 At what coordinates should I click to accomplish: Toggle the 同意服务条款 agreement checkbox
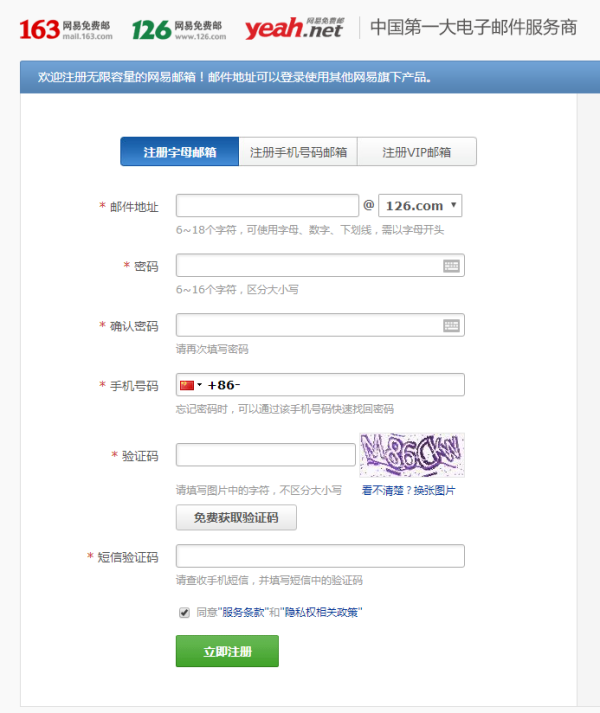(184, 613)
